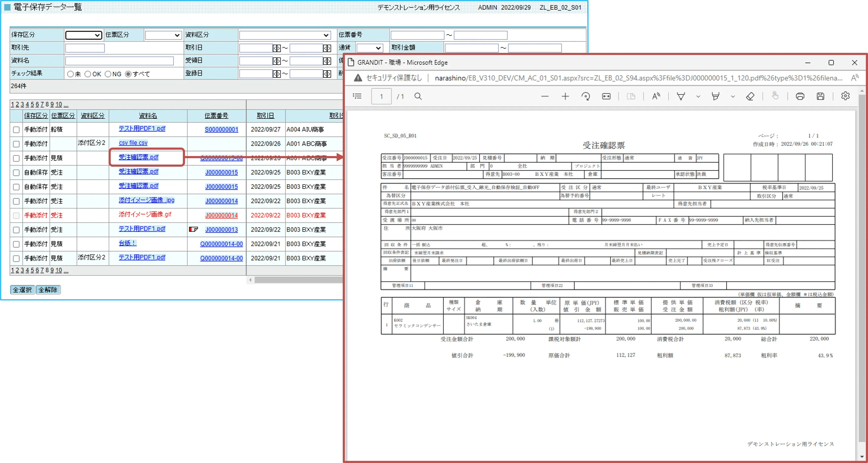Click the zoom in plus icon
The height and width of the screenshot is (463, 868).
click(565, 97)
